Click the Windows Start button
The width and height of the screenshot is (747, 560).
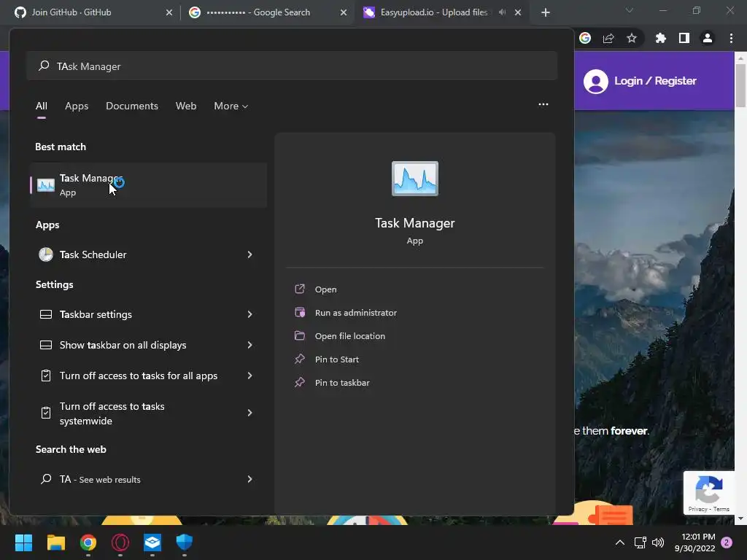[x=23, y=542]
